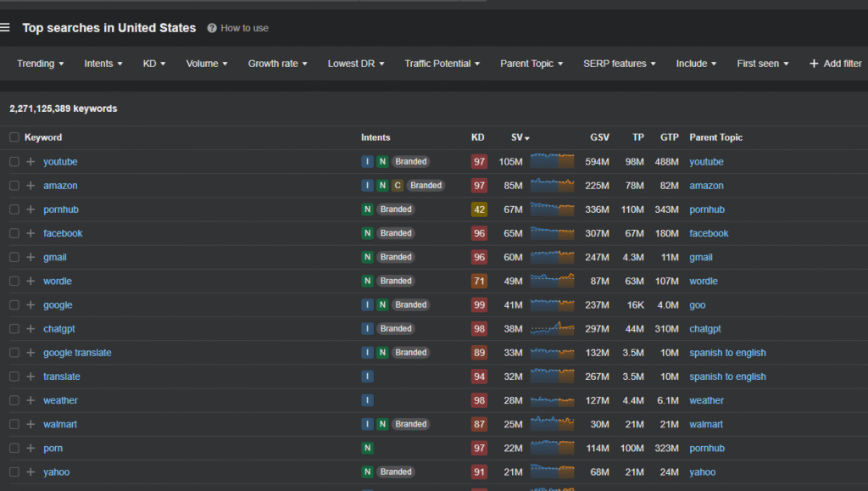The height and width of the screenshot is (491, 868).
Task: Click the plus icon beside walmart
Action: coord(31,424)
